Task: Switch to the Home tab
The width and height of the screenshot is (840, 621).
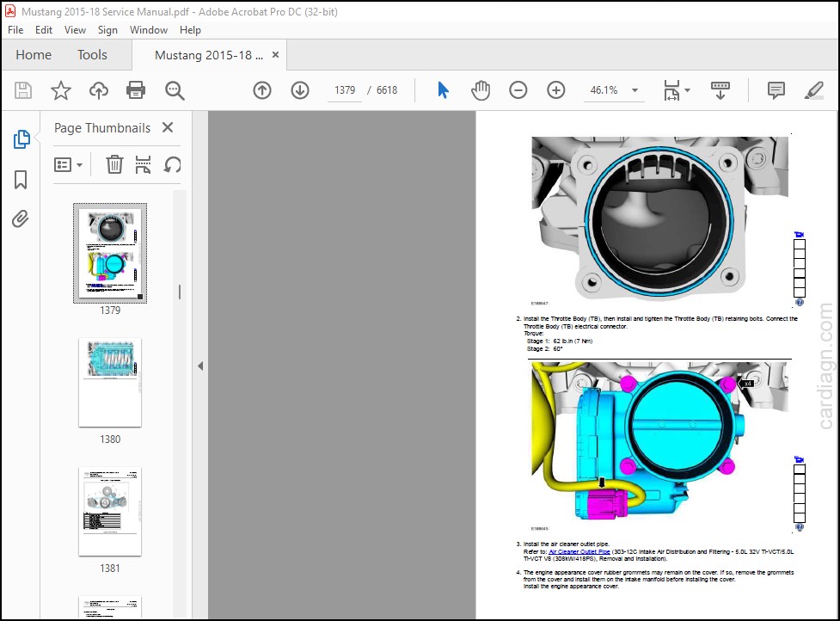Action: click(34, 55)
